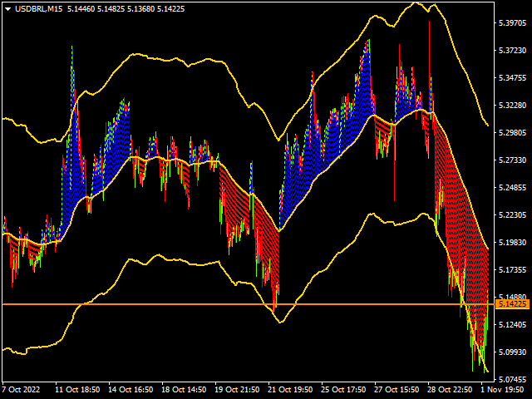Select price scale value 5.37230

pyautogui.click(x=512, y=50)
